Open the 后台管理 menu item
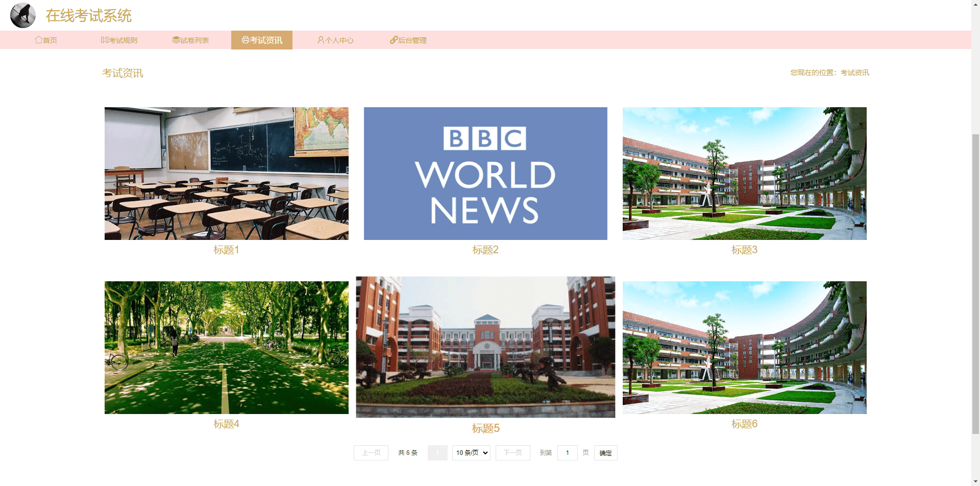This screenshot has width=980, height=486. pos(408,40)
